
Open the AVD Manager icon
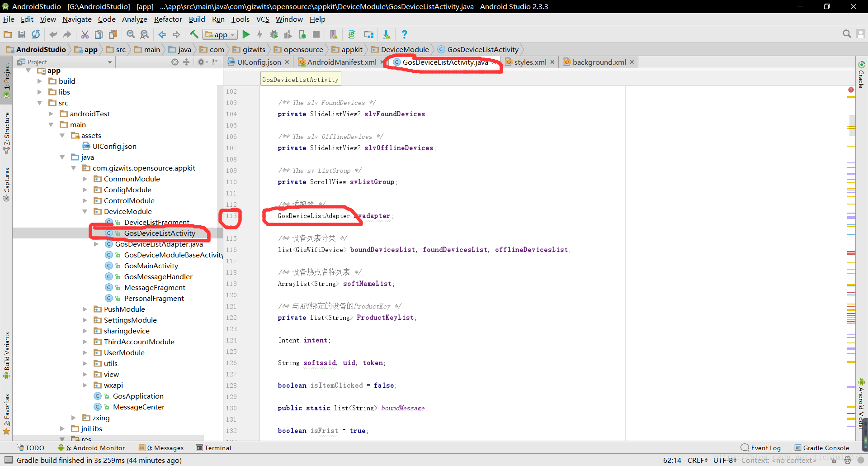tap(334, 34)
